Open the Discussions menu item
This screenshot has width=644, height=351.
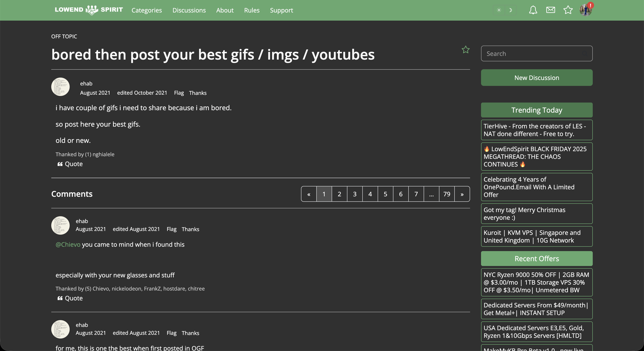click(x=189, y=10)
